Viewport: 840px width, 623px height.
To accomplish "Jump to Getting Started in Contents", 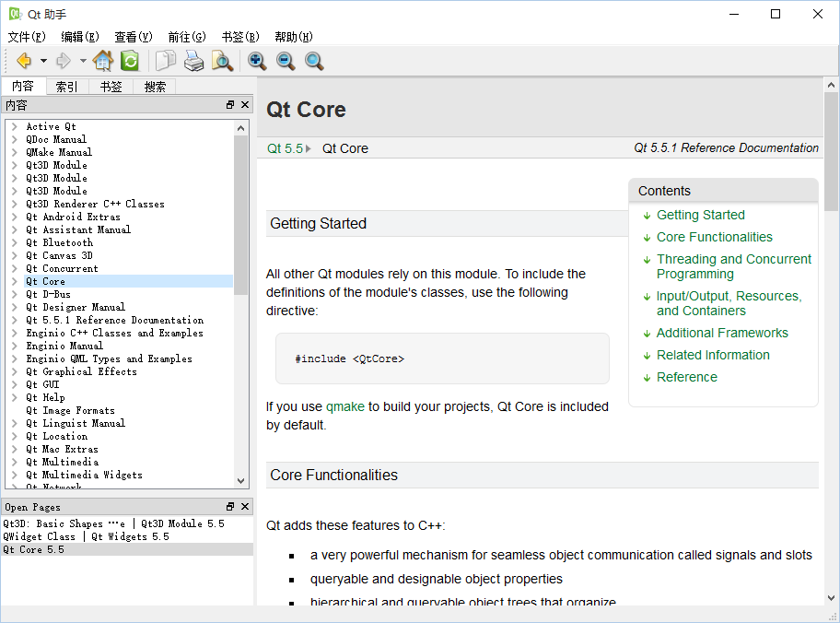I will [700, 215].
